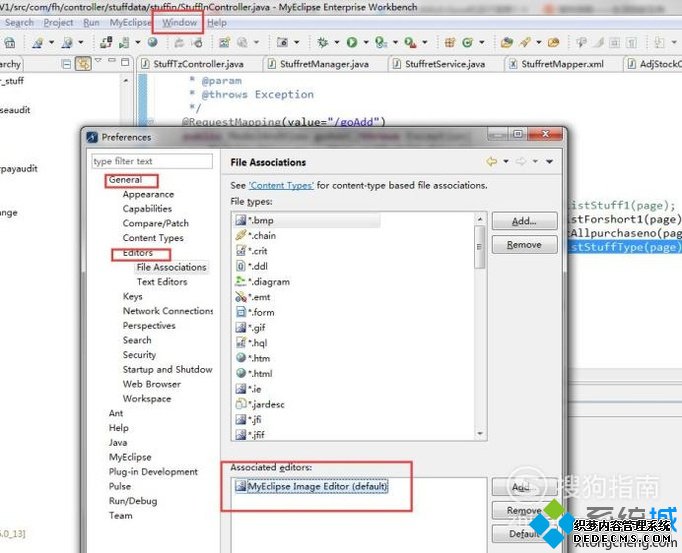Click the yellow back arrow in Preferences header
Screen dimensions: 682x553
[x=491, y=162]
